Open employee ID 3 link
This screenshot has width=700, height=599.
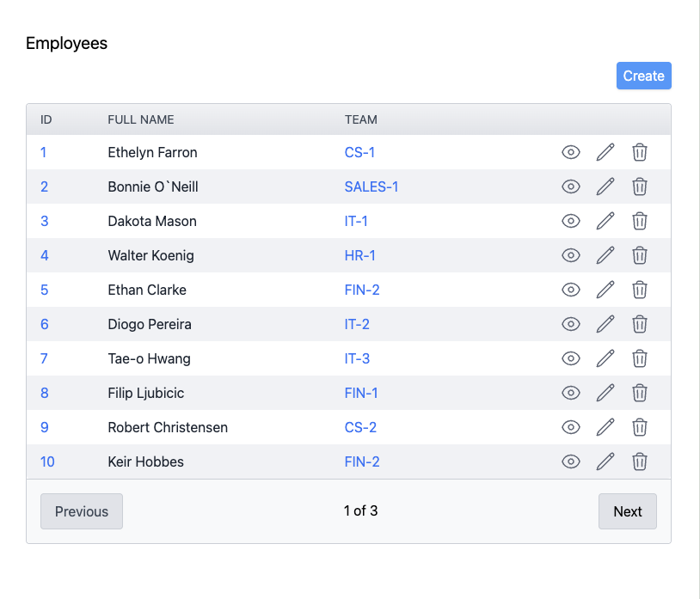[x=44, y=221]
